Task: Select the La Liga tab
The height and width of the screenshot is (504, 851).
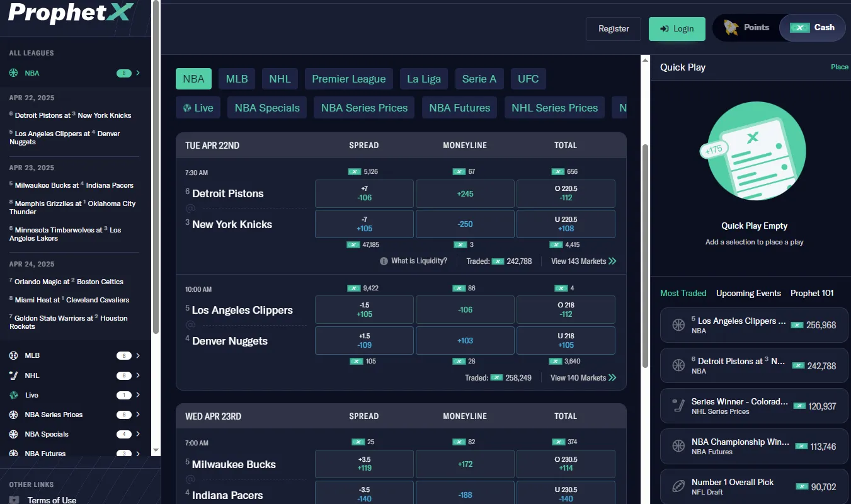Action: [x=424, y=79]
